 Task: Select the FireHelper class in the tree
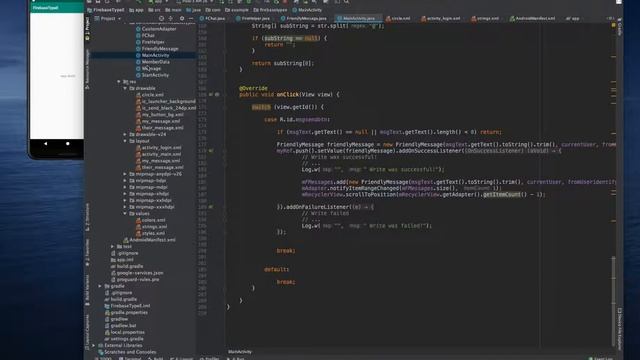pos(150,42)
